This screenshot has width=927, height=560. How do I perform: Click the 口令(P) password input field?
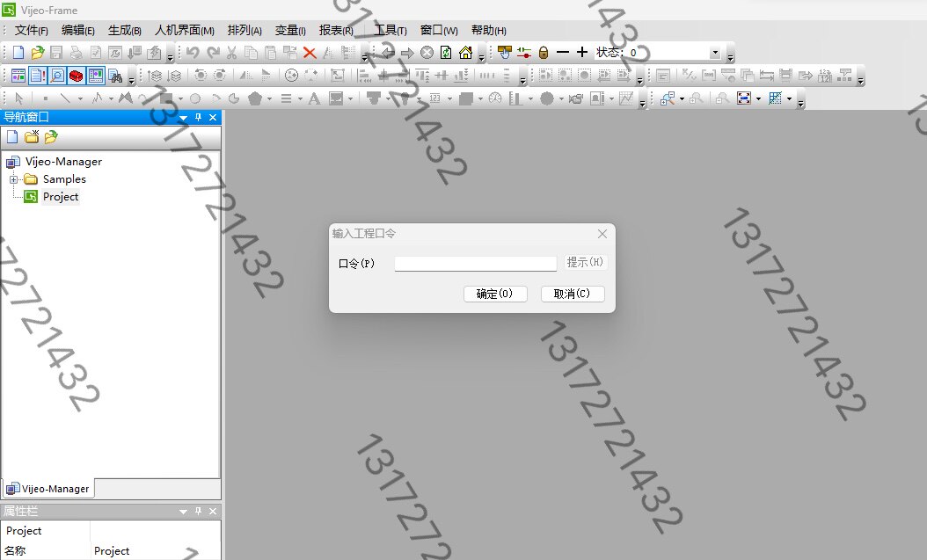[475, 264]
